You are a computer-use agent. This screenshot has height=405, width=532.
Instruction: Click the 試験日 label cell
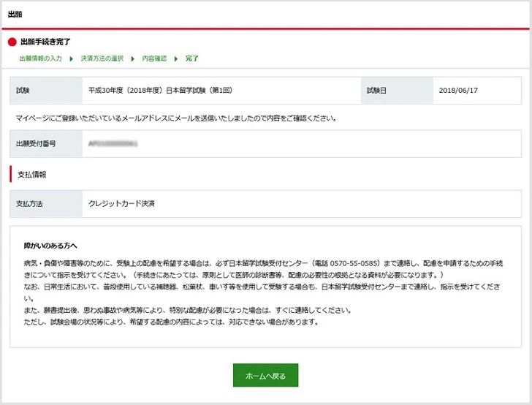397,91
